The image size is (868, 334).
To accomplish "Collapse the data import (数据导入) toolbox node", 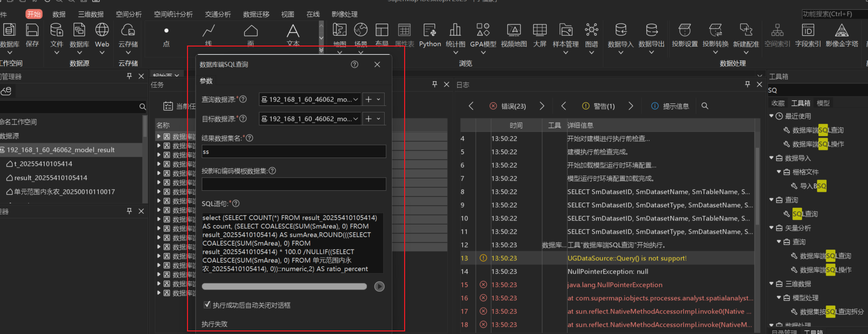I will (x=771, y=158).
